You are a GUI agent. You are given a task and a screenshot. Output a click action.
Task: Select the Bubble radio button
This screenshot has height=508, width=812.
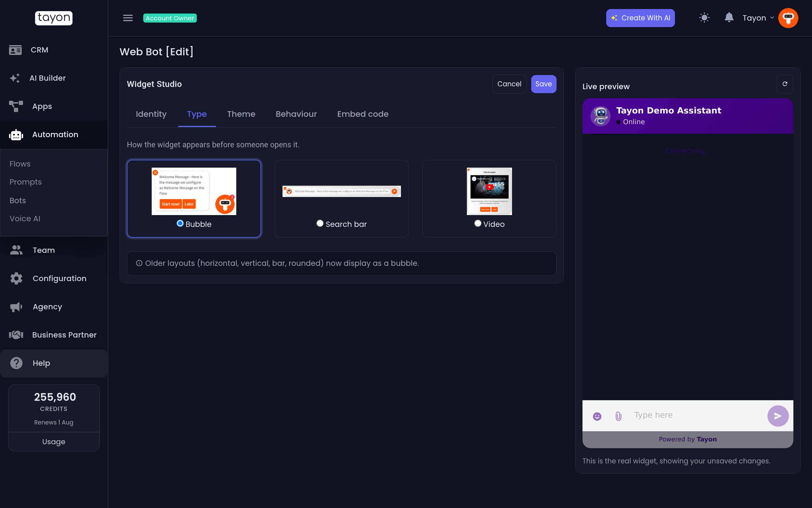pyautogui.click(x=180, y=224)
